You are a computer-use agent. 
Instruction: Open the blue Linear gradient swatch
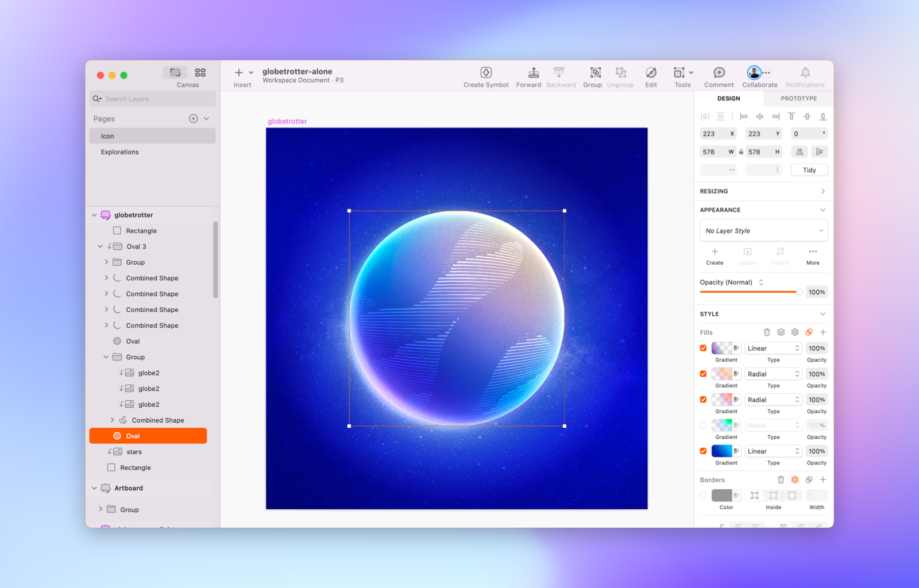721,451
